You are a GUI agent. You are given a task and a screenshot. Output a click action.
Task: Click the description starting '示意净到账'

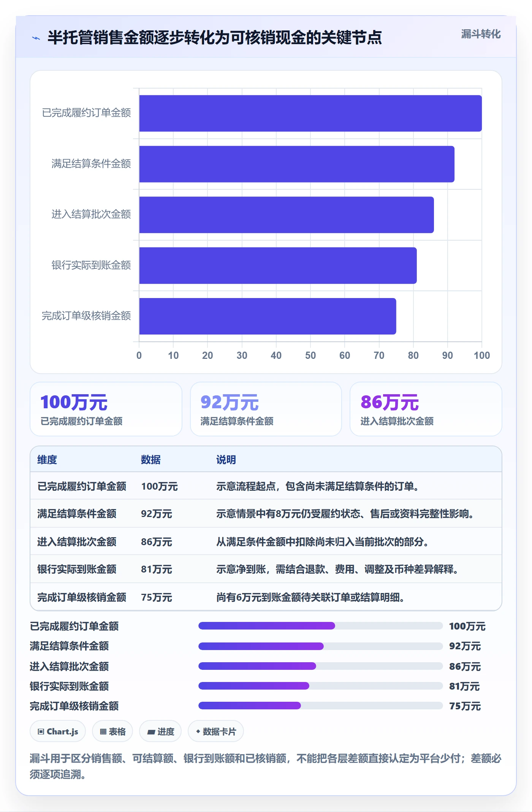tap(337, 569)
